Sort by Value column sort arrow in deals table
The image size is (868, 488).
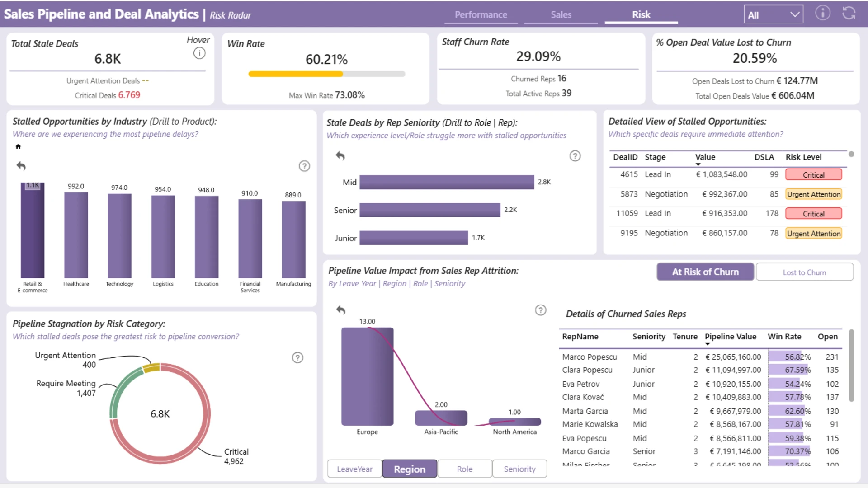pyautogui.click(x=698, y=164)
